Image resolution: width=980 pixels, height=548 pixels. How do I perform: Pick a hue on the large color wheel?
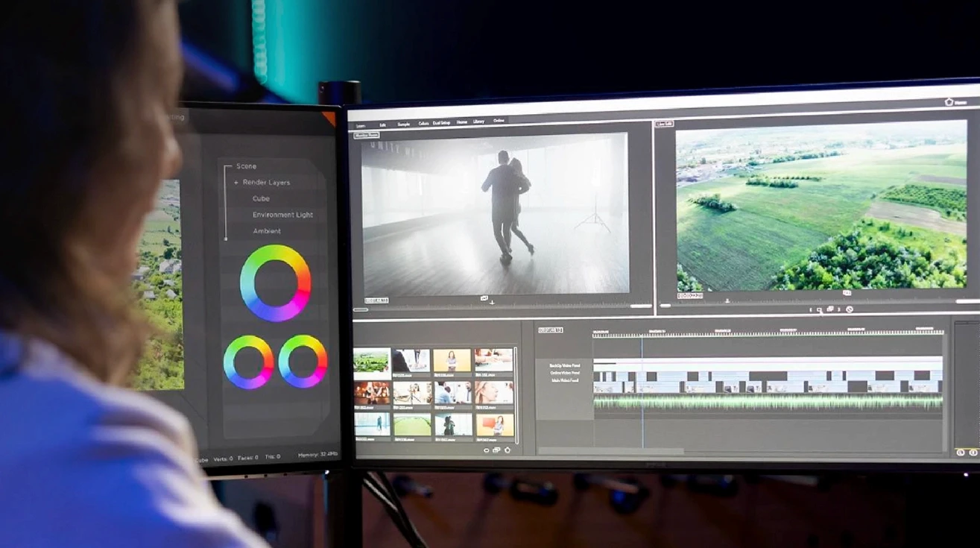click(276, 283)
